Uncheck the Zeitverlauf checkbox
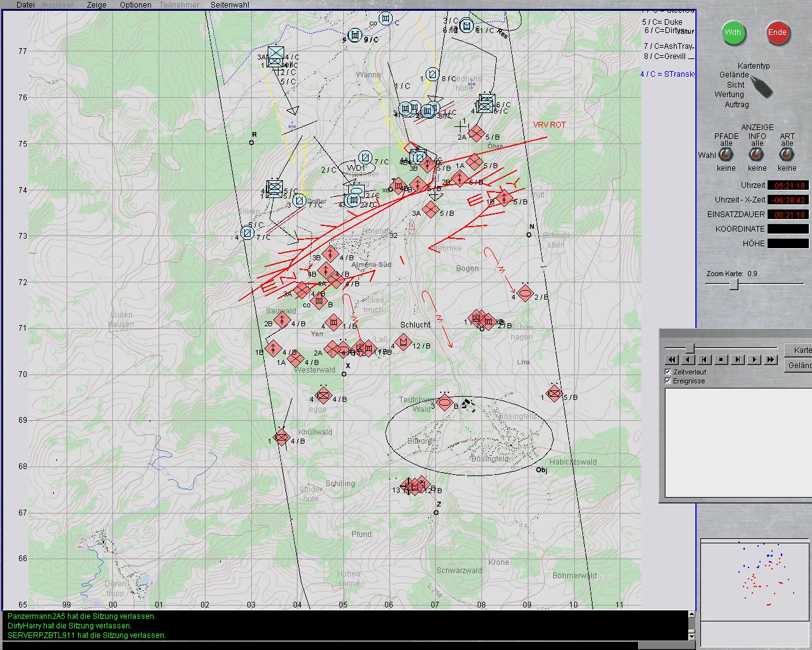Screen dimensions: 812x650 click(x=668, y=372)
